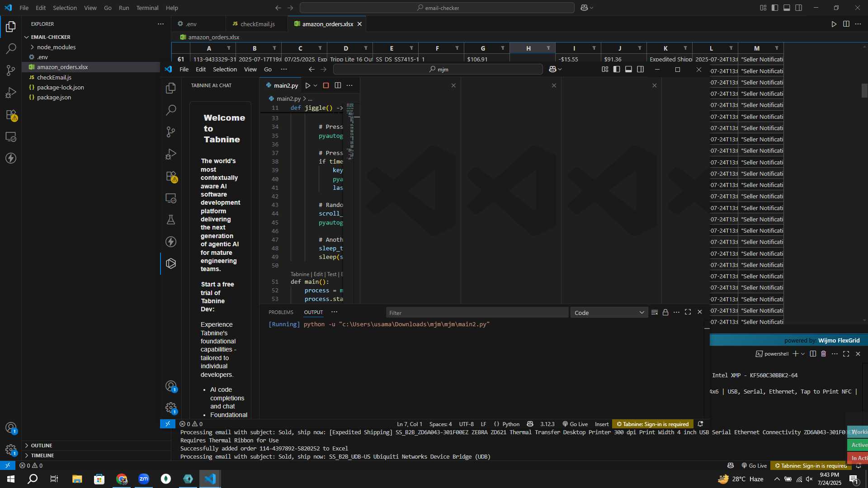Click output Filter input field
This screenshot has width=868, height=488.
pos(477,313)
